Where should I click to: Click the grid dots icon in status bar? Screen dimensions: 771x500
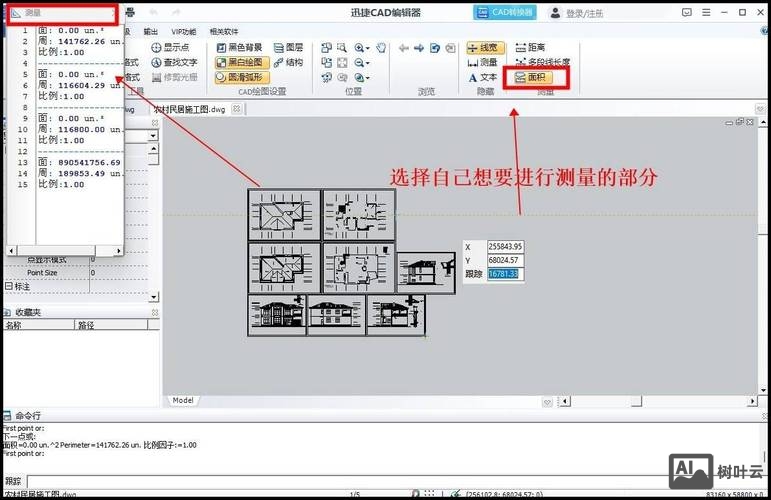point(429,494)
